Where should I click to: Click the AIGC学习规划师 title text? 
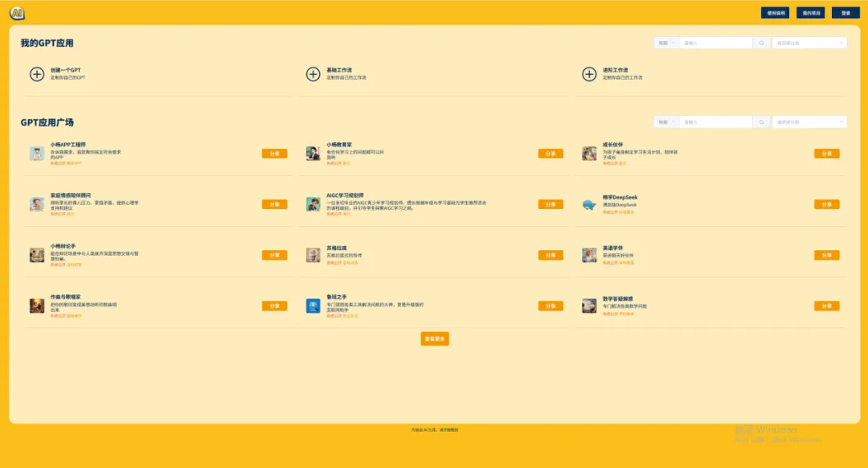345,195
